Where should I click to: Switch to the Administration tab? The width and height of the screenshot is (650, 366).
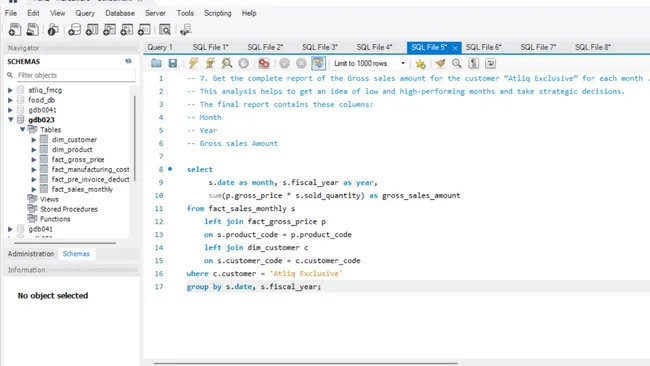(x=31, y=254)
